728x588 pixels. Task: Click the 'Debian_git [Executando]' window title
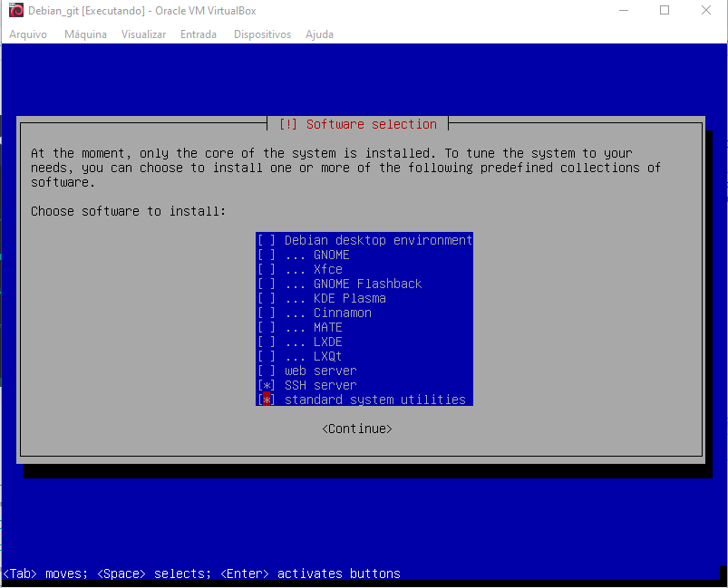pos(142,11)
